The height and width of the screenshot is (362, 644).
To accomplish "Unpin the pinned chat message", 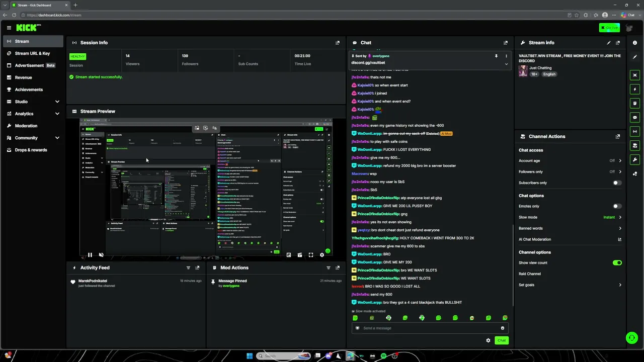I will [496, 56].
